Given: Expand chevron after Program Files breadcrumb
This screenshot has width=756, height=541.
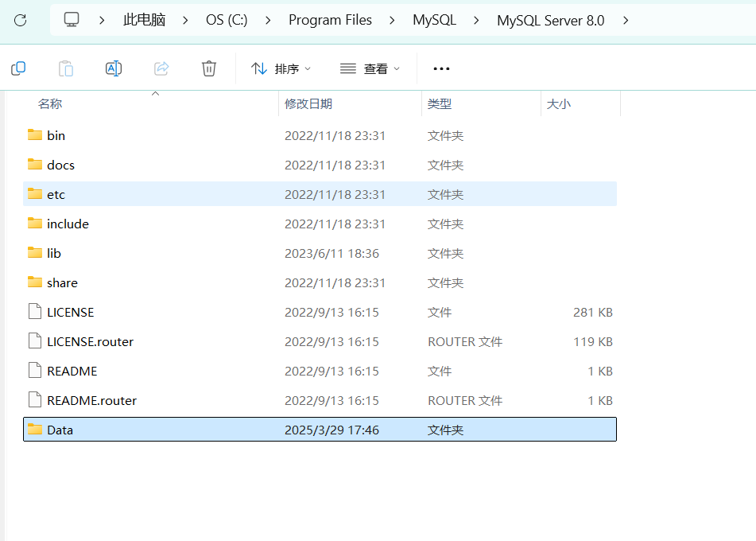Looking at the screenshot, I should (x=392, y=20).
